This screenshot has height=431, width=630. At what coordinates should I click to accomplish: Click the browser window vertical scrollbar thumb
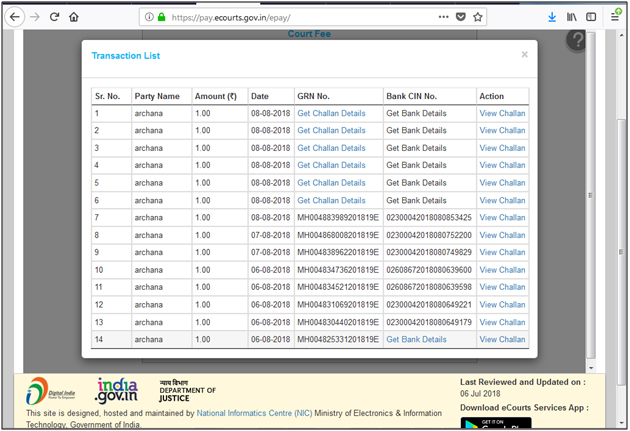[622, 253]
